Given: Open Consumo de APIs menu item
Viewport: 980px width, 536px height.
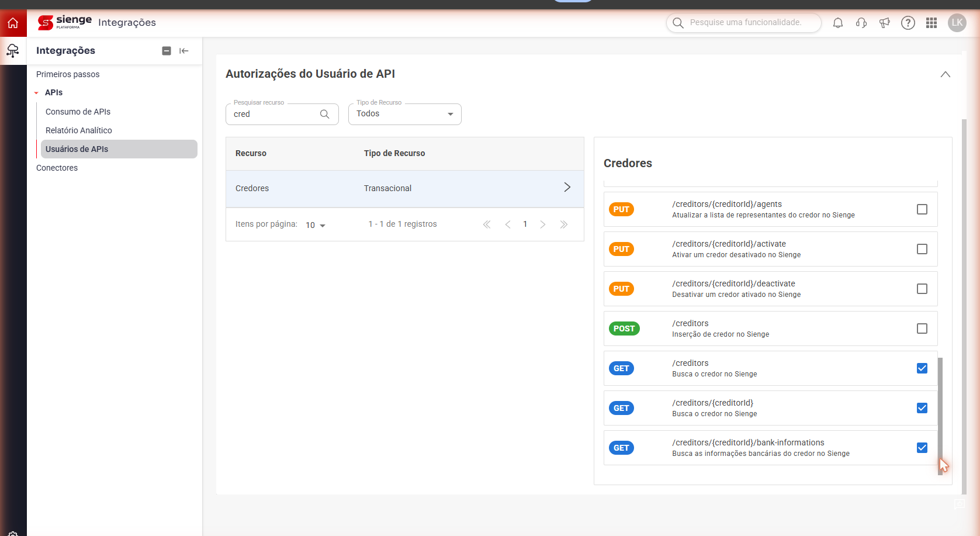Looking at the screenshot, I should pos(78,112).
